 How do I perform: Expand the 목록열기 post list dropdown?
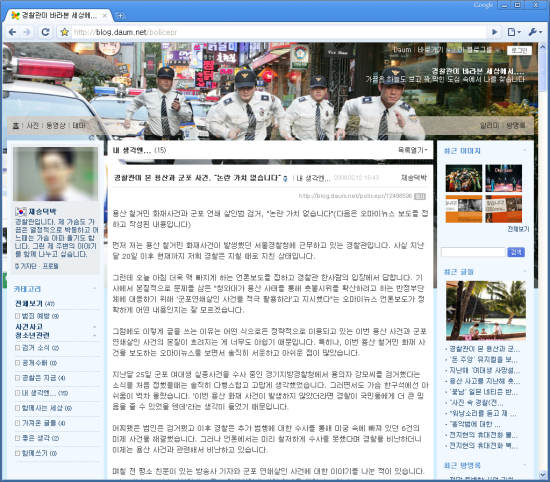[x=412, y=150]
